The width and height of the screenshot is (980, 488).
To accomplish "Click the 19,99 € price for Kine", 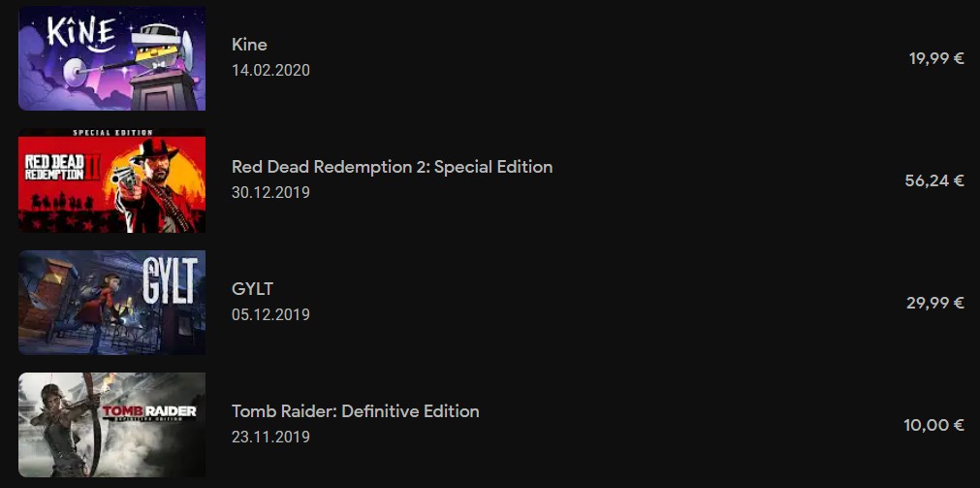I will click(936, 59).
